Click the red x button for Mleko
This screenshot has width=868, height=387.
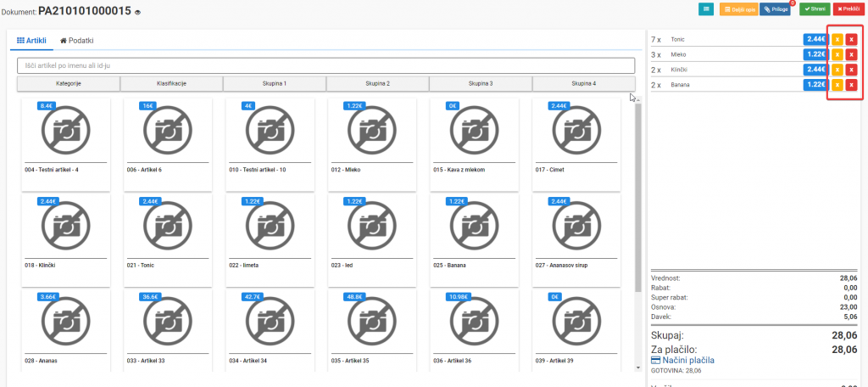tap(851, 54)
